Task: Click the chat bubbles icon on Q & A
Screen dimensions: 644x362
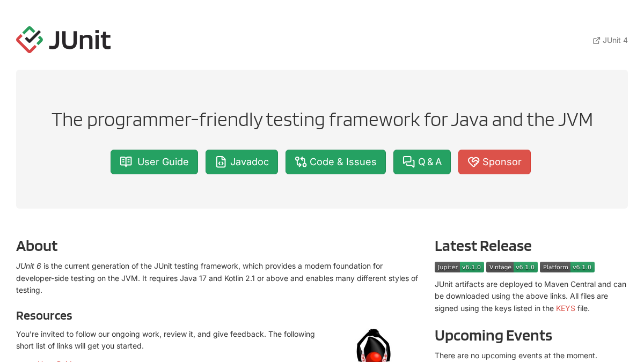Action: (409, 162)
